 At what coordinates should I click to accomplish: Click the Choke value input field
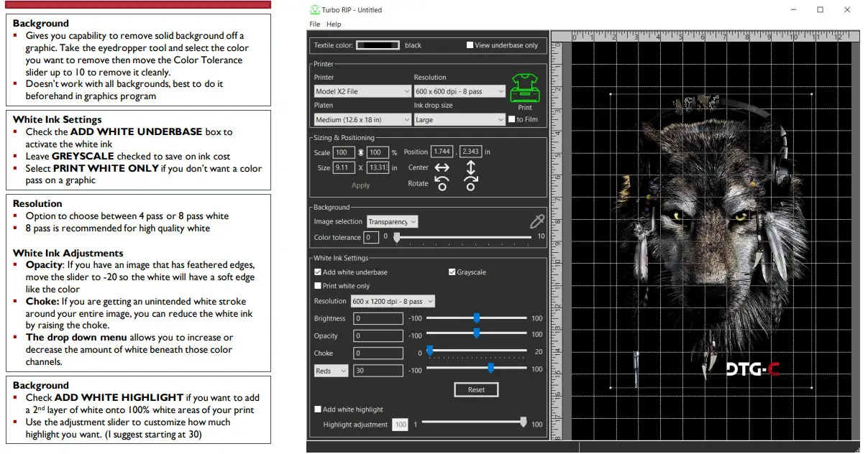tap(378, 353)
